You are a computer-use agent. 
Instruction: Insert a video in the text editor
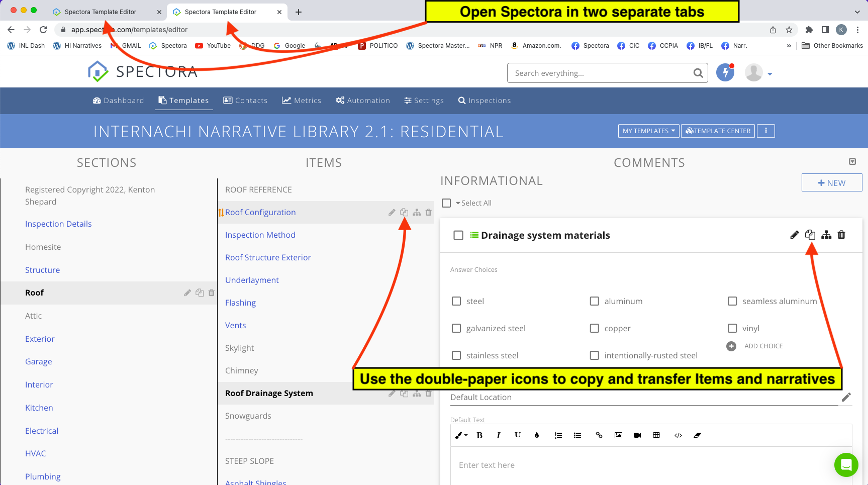tap(637, 435)
